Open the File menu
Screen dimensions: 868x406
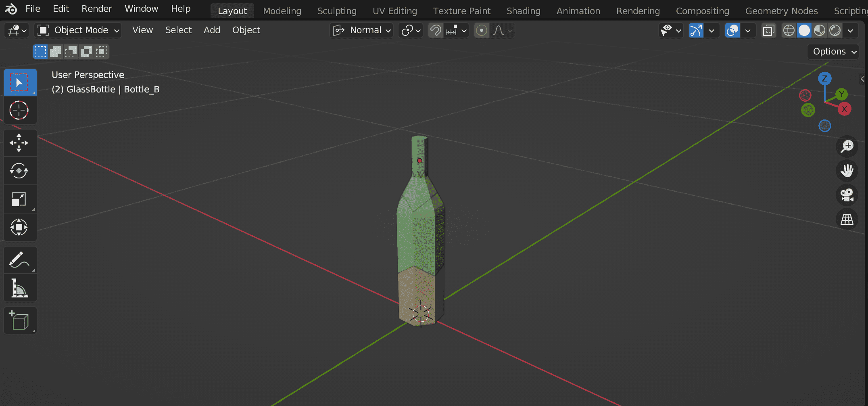point(33,9)
